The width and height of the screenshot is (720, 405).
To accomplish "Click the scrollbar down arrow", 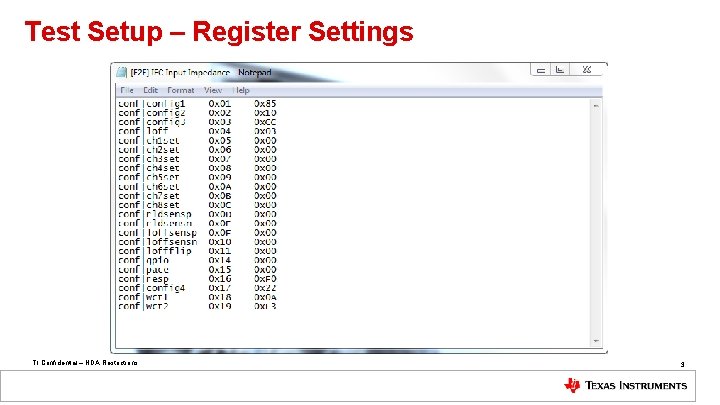I will point(596,341).
